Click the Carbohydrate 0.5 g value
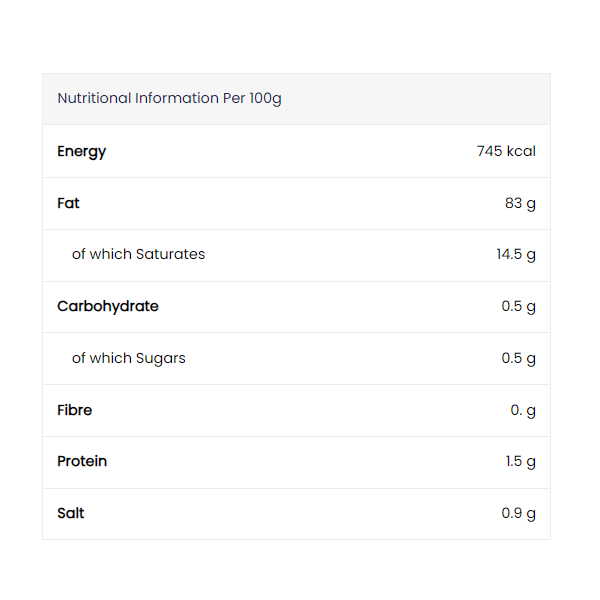This screenshot has width=600, height=600. tap(518, 306)
